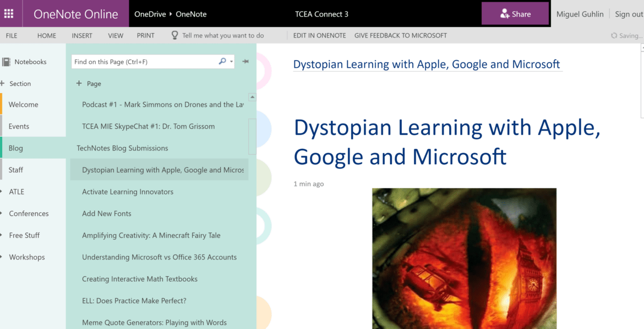Click the Share button
644x329 pixels.
click(x=515, y=14)
